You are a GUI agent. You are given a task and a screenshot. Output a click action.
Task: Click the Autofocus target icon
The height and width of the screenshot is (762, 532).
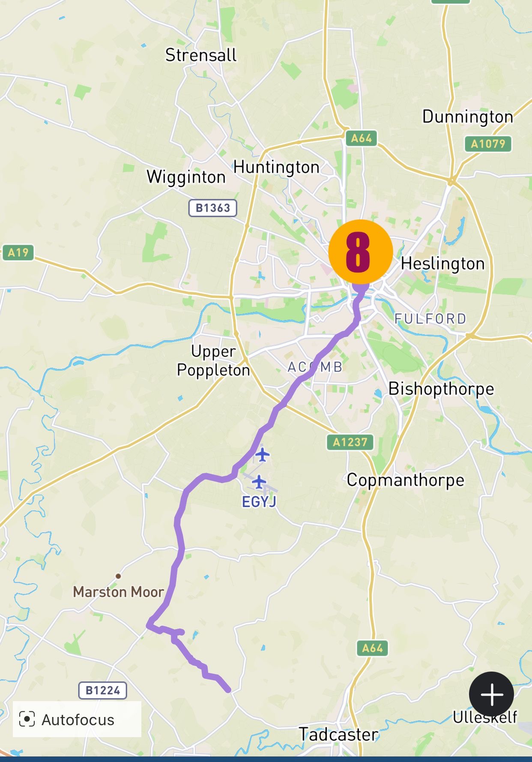click(27, 720)
